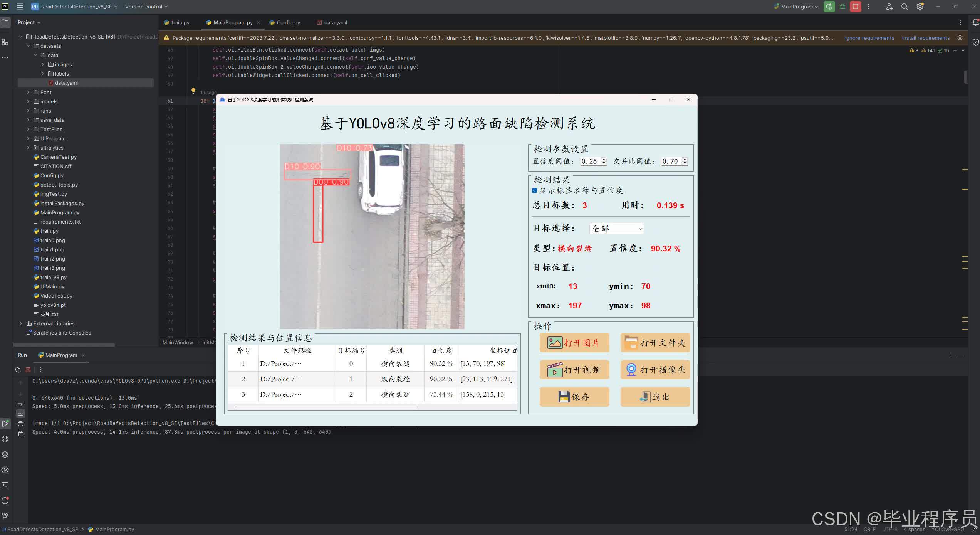Open the notifications bell icon
The width and height of the screenshot is (980, 535).
[x=975, y=22]
